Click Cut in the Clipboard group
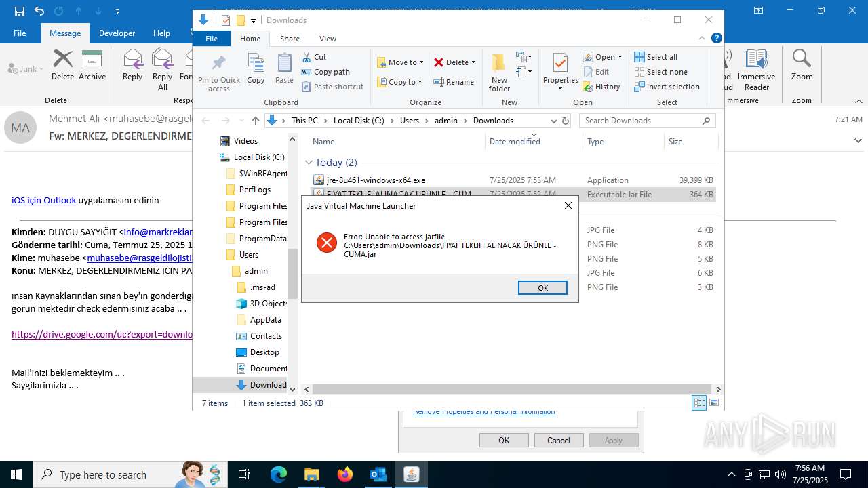The height and width of the screenshot is (488, 868). click(x=314, y=57)
